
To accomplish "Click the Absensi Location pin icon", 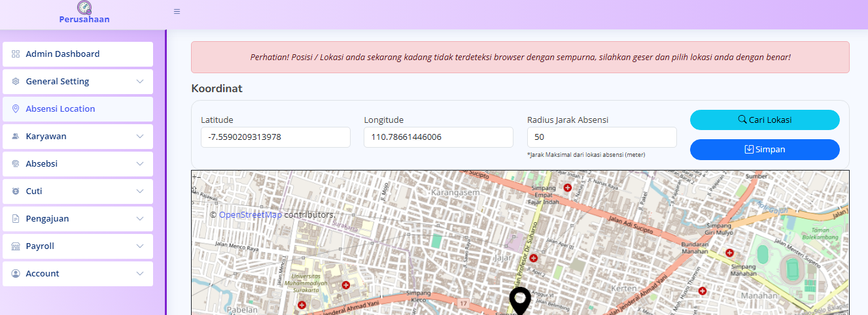I will pos(16,109).
